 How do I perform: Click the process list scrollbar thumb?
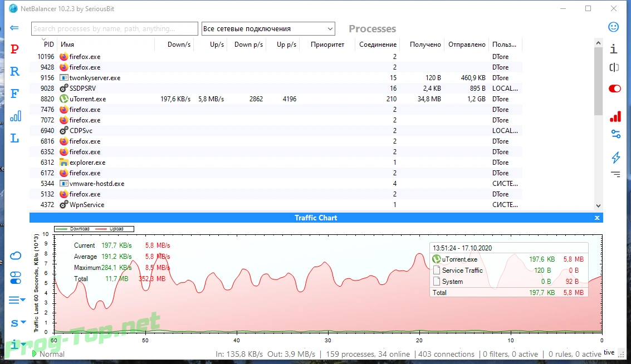[x=598, y=81]
